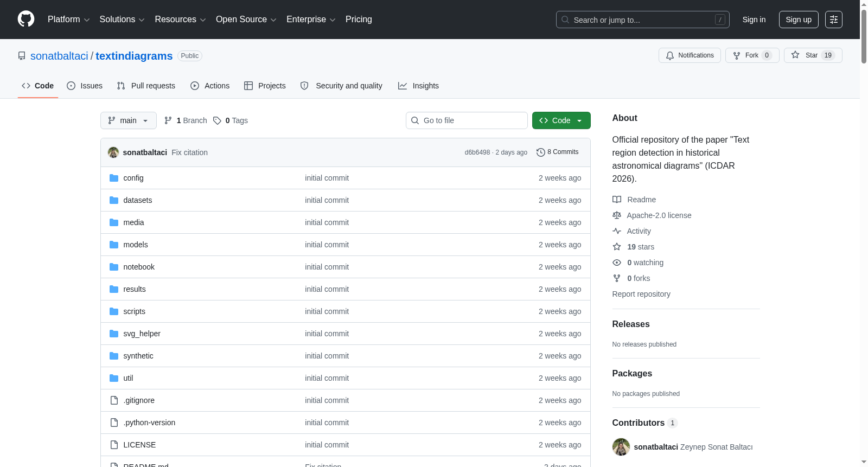Click the Activity pulse icon
The width and height of the screenshot is (868, 467).
[617, 231]
